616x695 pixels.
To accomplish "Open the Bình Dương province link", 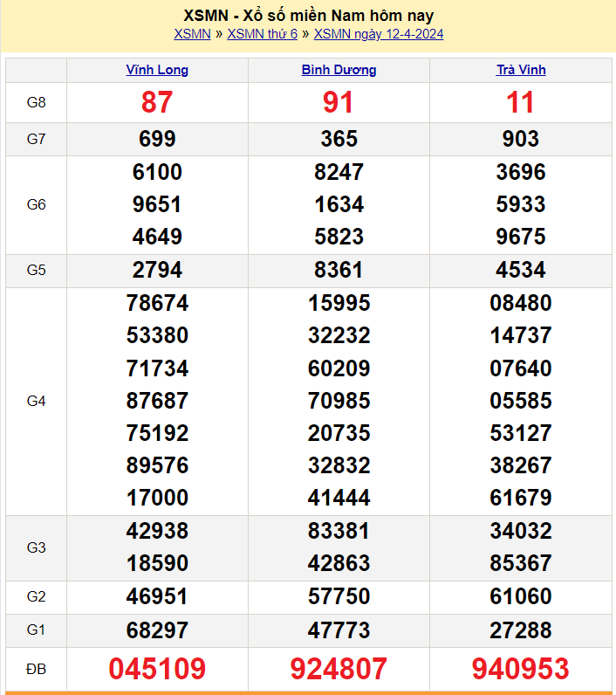I will 339,70.
